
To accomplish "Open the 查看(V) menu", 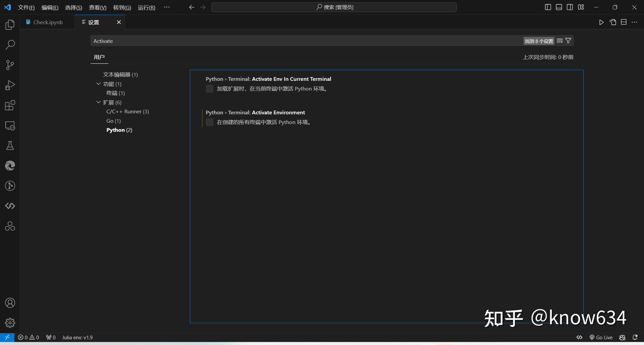I will point(98,7).
